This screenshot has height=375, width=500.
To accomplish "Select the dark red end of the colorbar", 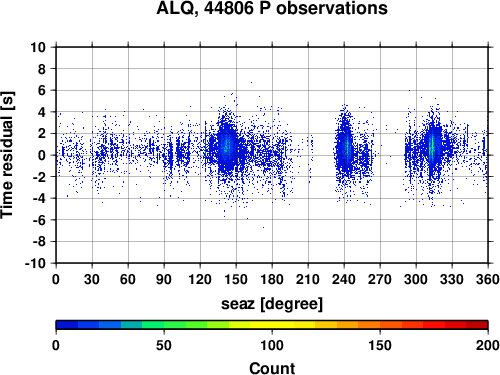I will [477, 325].
